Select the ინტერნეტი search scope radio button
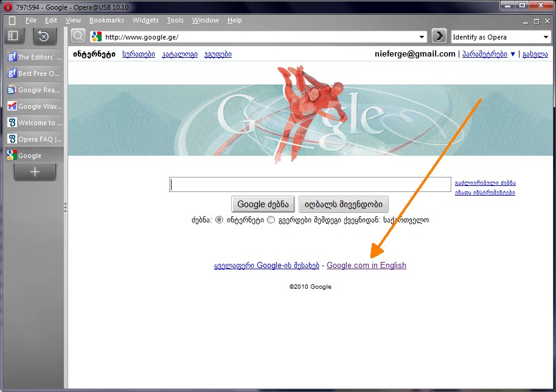556x392 pixels. [219, 220]
